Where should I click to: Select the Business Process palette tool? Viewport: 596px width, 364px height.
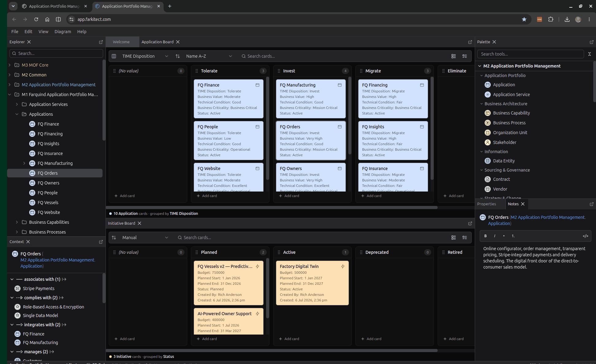pos(509,123)
